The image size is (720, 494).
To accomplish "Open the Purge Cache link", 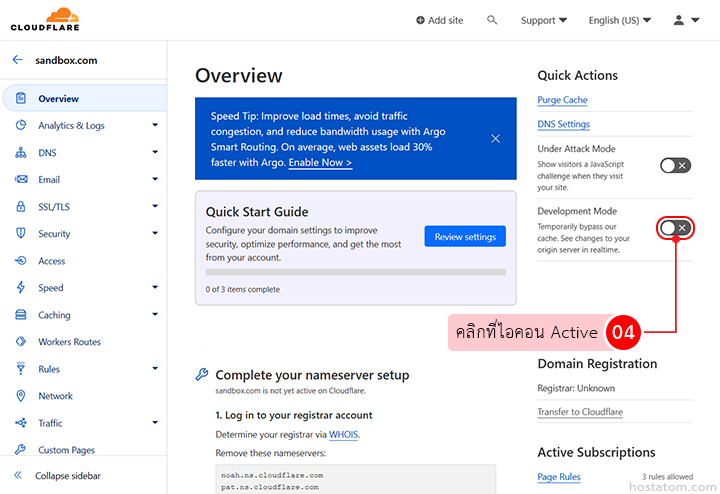I will click(x=562, y=100).
